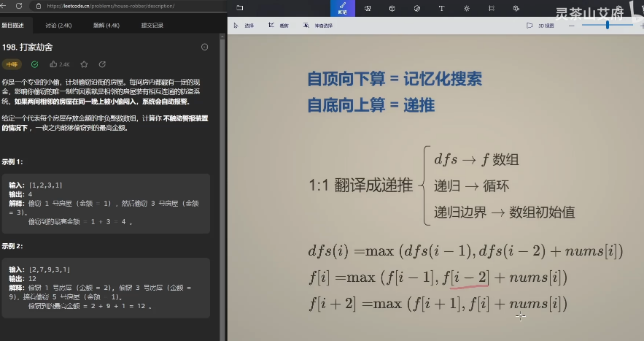
Task: Open the problem more-options ellipsis
Action: pos(204,47)
